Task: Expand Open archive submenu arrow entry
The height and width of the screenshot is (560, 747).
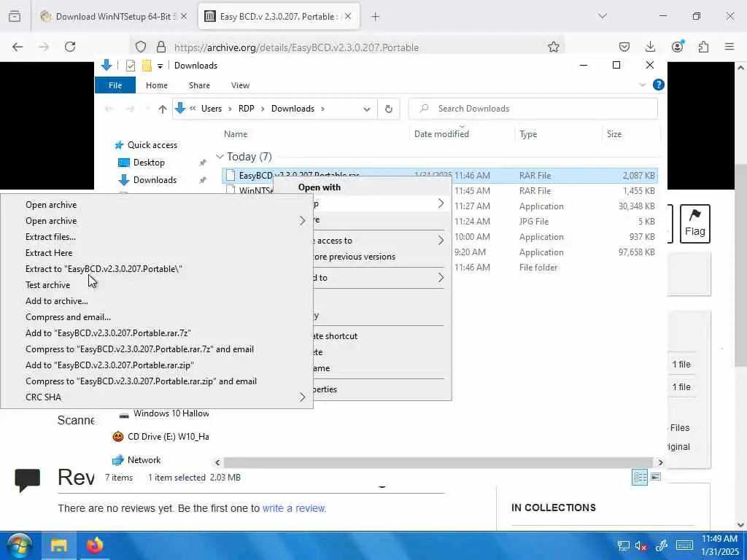Action: [x=156, y=221]
